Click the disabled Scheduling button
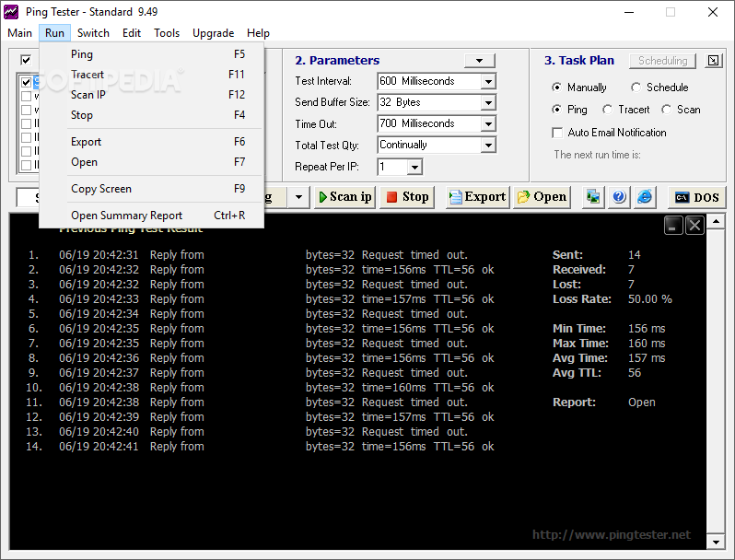 [662, 61]
